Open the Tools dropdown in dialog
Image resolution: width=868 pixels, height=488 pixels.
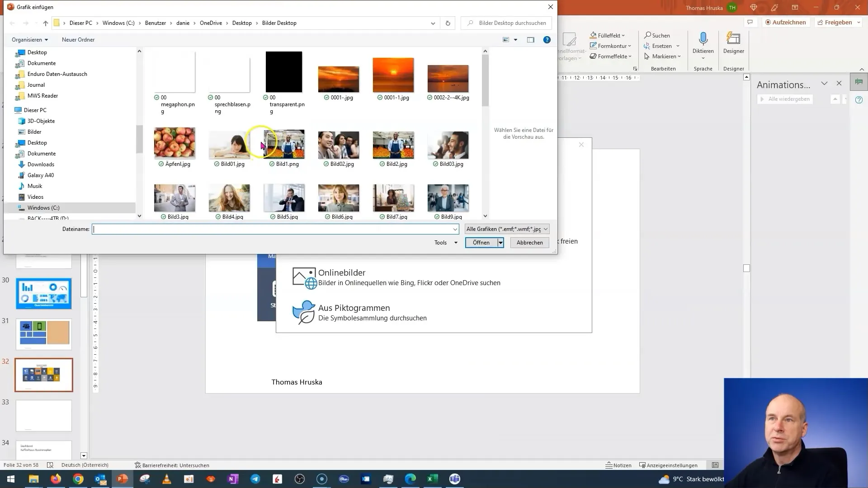click(447, 243)
